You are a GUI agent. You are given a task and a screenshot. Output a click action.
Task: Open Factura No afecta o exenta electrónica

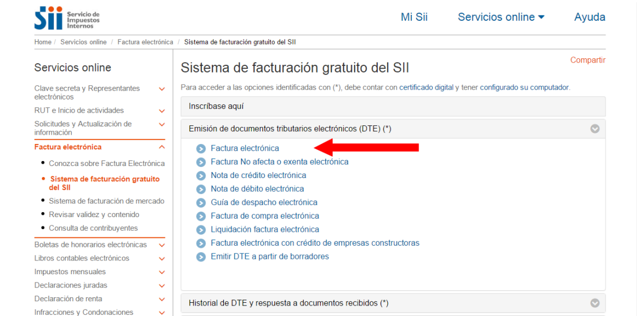click(x=280, y=162)
